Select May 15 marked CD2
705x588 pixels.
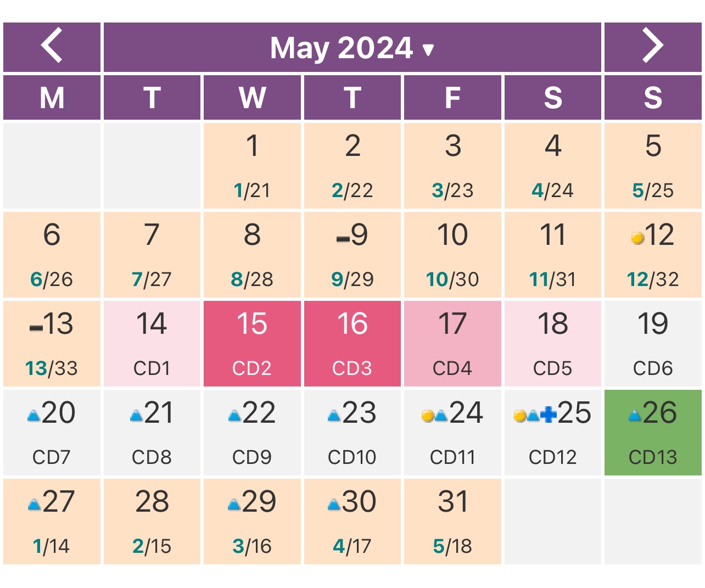tap(252, 343)
